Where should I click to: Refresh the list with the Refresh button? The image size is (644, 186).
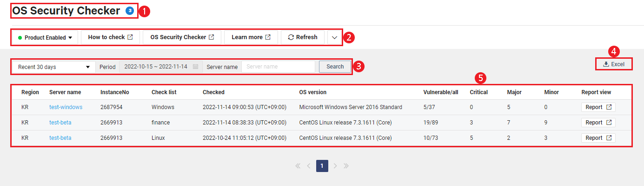tap(303, 37)
